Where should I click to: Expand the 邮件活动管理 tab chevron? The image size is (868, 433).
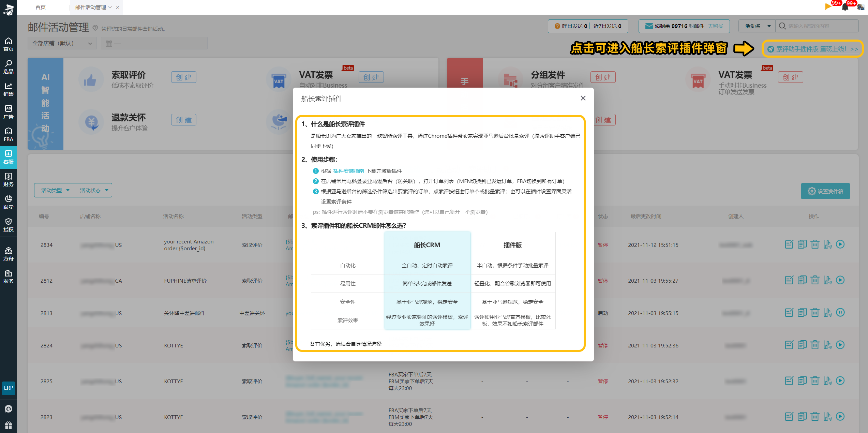point(110,7)
